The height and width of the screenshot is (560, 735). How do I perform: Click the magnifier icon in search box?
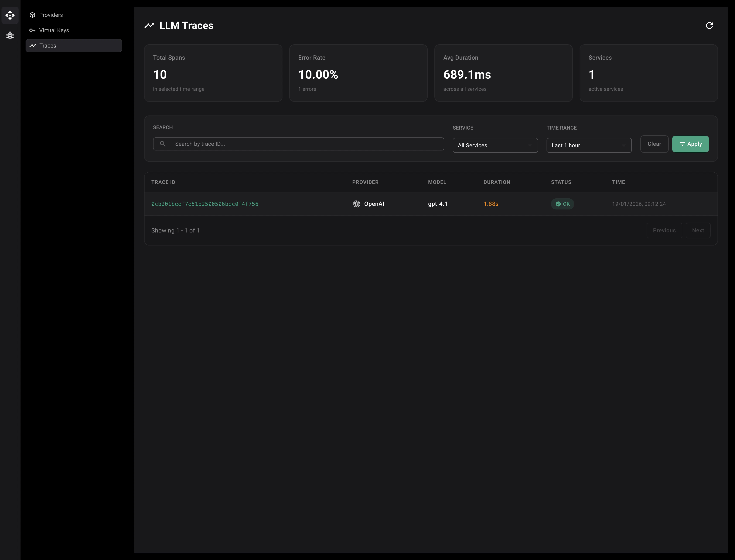[163, 144]
